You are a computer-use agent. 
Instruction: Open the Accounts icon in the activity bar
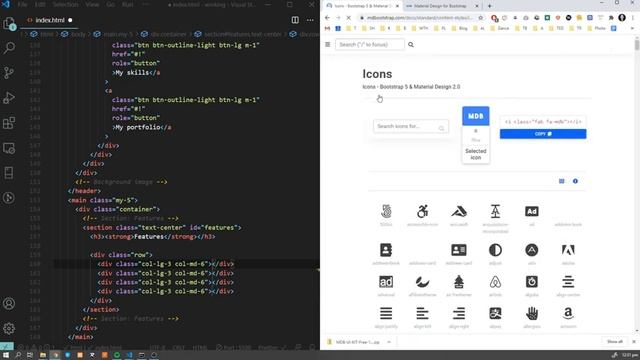click(9, 304)
